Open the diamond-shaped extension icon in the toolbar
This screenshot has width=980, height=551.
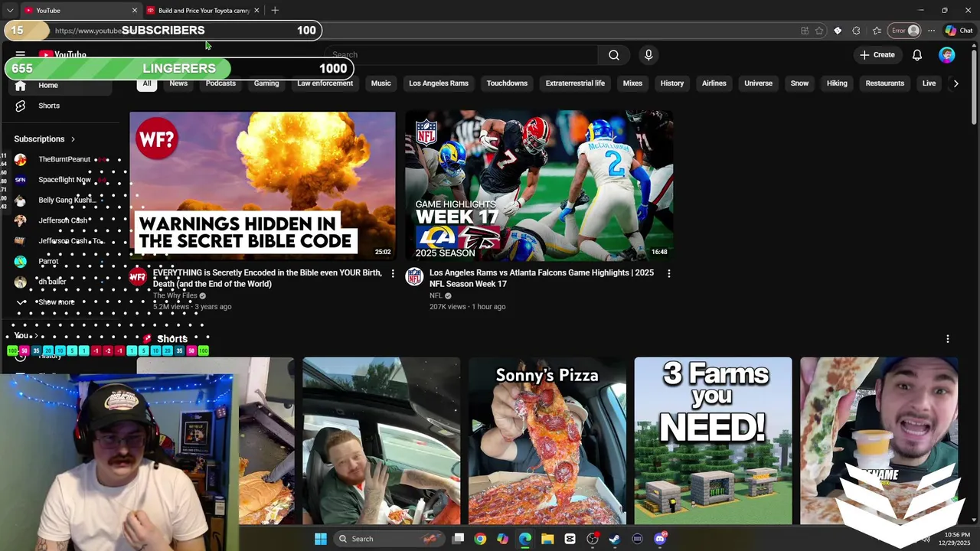[x=838, y=31]
